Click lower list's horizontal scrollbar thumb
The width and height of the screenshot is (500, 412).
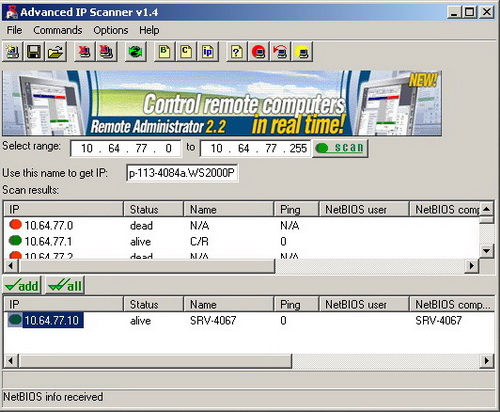(x=155, y=361)
